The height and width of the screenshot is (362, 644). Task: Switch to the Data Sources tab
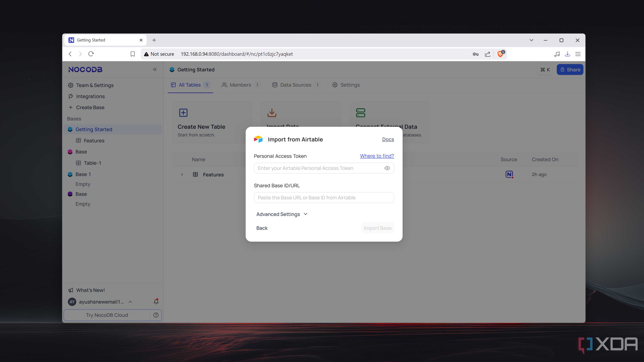coord(296,85)
